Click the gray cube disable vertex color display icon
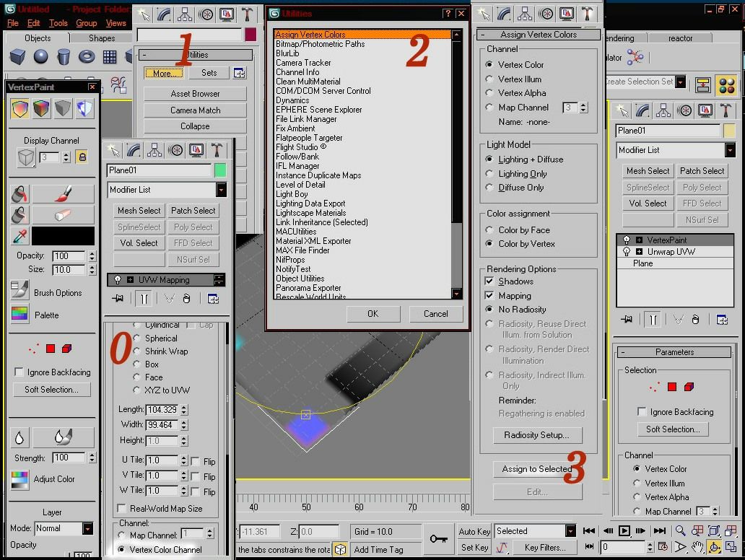The height and width of the screenshot is (560, 745). (63, 109)
